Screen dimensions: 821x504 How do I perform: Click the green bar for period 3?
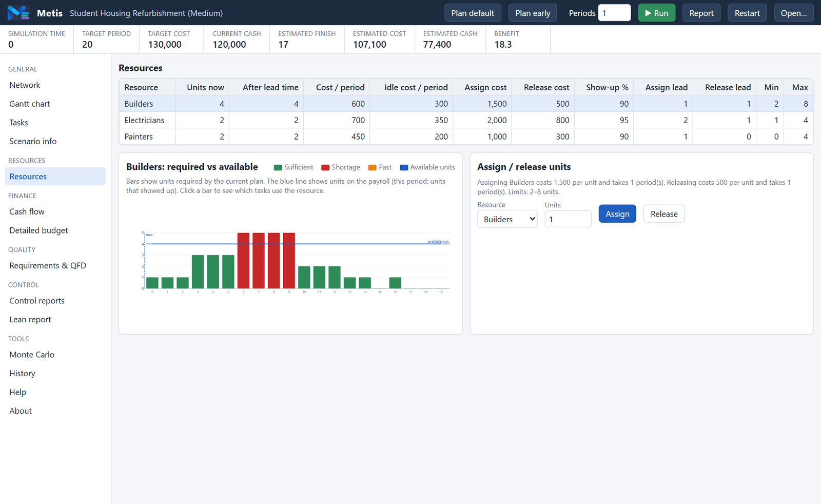198,272
